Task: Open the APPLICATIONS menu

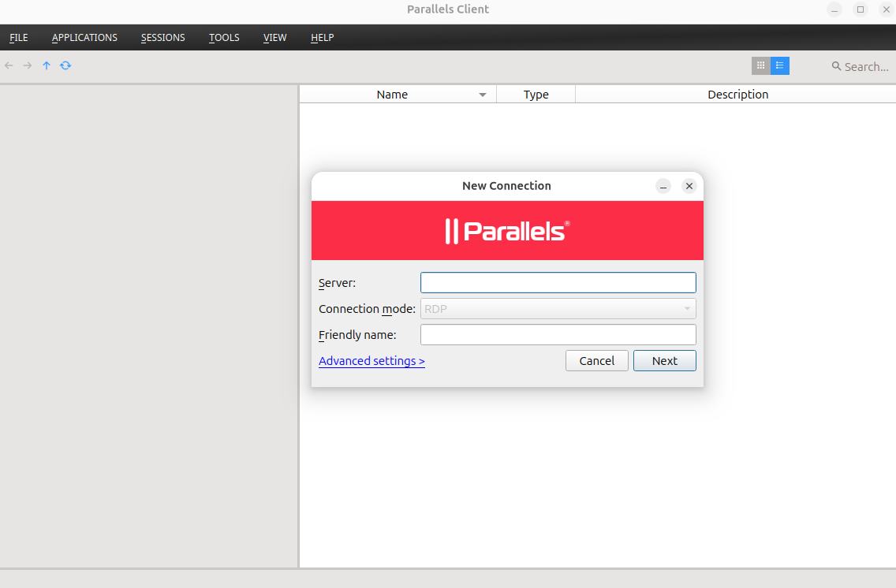Action: (84, 38)
